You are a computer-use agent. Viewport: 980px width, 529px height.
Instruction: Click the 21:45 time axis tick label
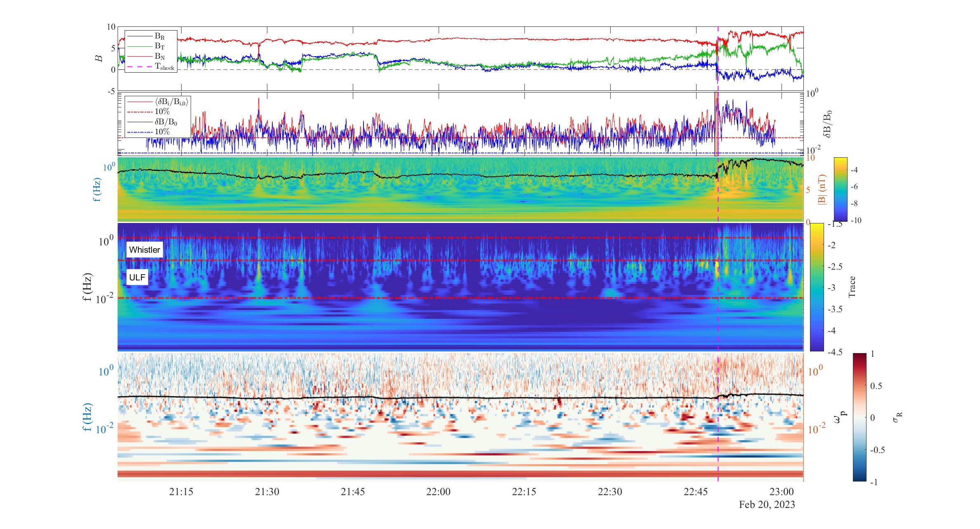(x=353, y=492)
